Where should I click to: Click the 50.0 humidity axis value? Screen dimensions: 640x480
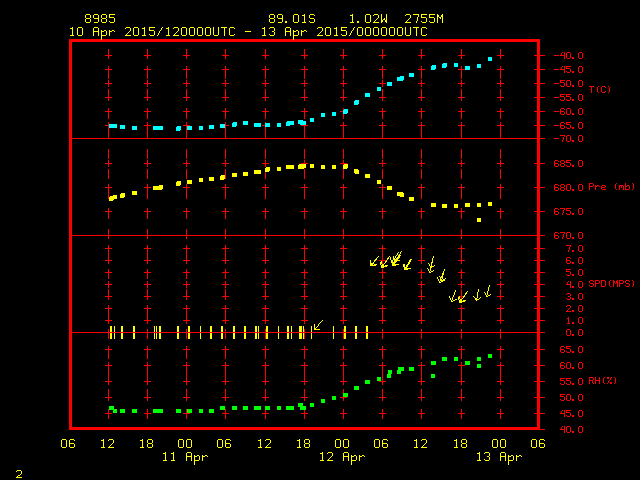point(571,398)
